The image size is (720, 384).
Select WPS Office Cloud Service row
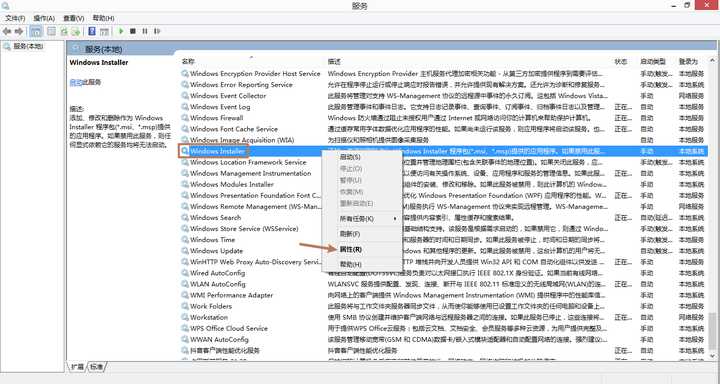[x=444, y=328]
